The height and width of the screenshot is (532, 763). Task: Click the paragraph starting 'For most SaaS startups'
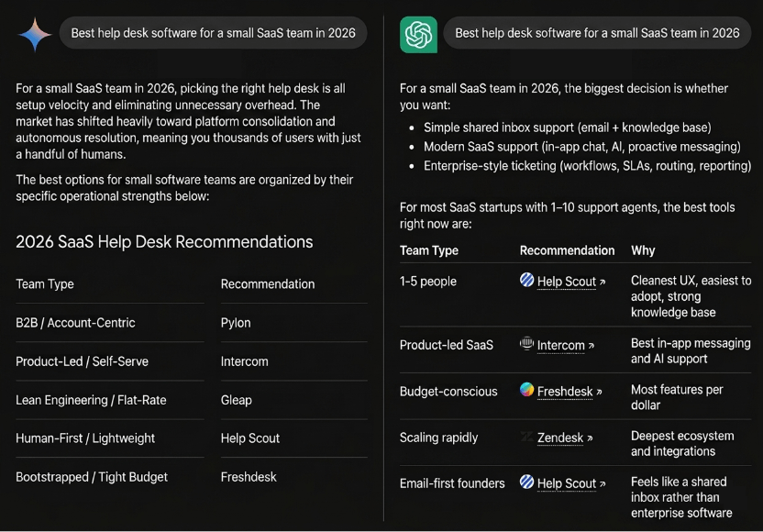click(x=567, y=216)
